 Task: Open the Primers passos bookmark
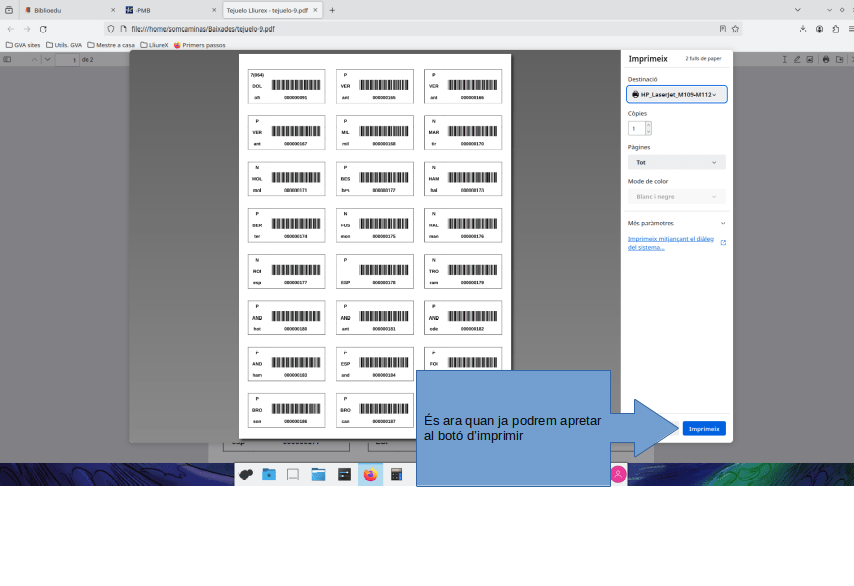[x=199, y=45]
